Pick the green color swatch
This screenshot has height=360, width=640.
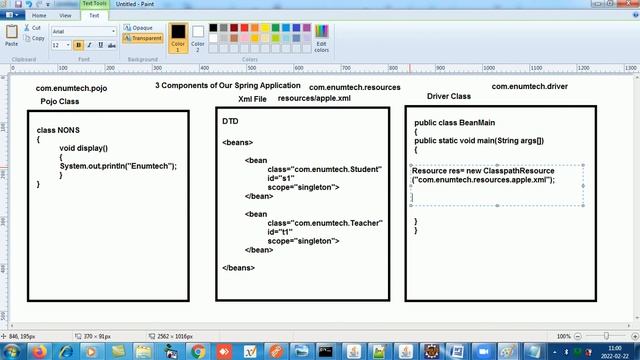pyautogui.click(x=276, y=27)
